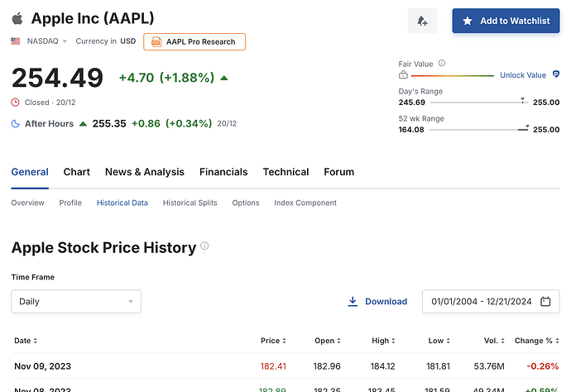Screen dimensions: 571x392
Task: Sort table by the Low column
Action: (x=439, y=341)
